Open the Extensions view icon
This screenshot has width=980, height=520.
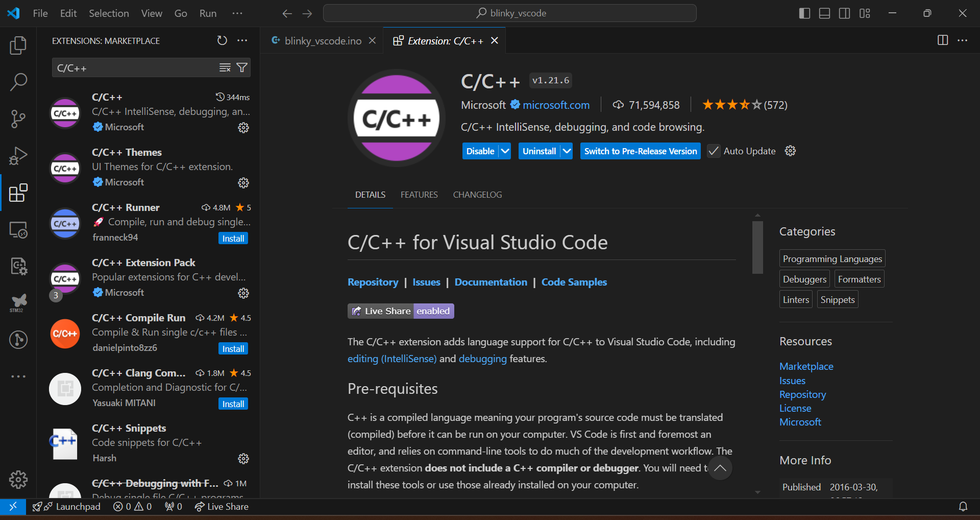18,193
